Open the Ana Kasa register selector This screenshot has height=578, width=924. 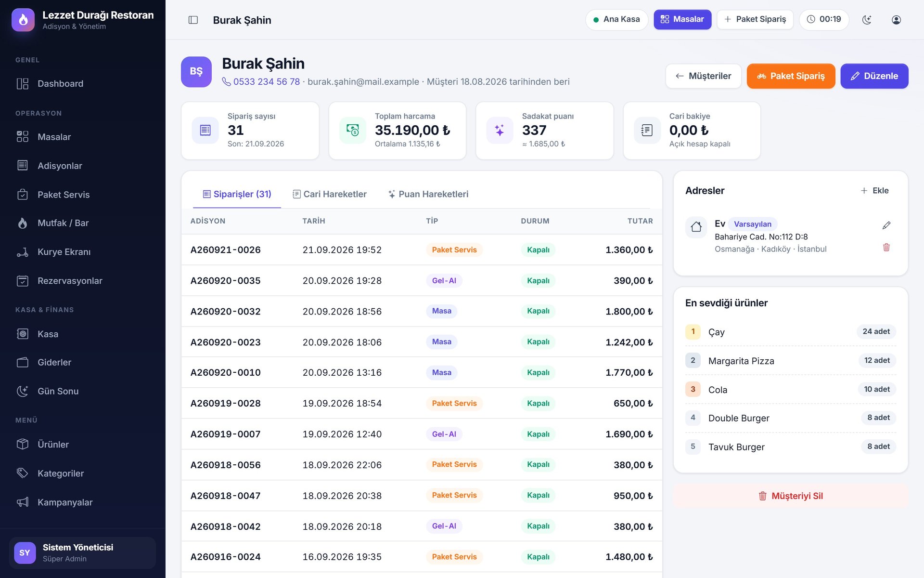click(616, 20)
